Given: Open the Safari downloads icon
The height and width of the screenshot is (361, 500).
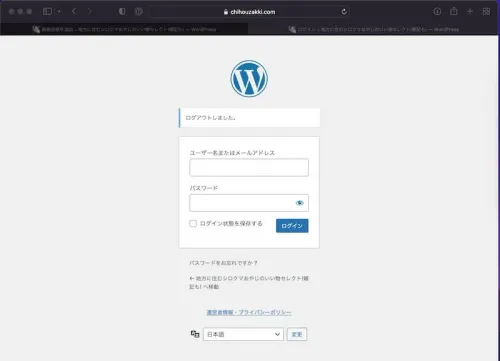Looking at the screenshot, I should click(x=437, y=12).
